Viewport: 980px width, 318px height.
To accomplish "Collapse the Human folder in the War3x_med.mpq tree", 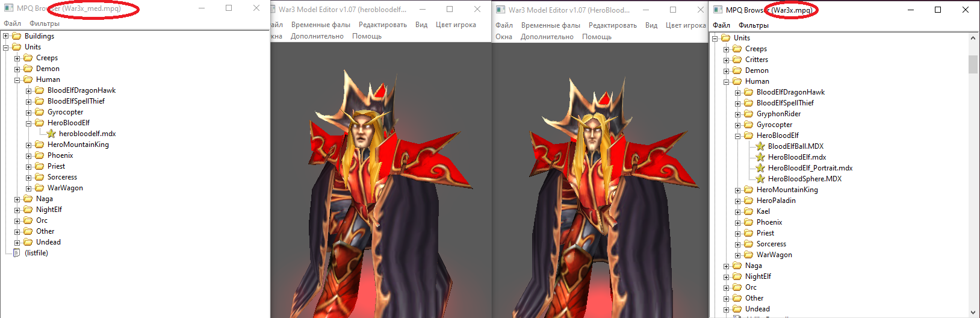I will (17, 79).
